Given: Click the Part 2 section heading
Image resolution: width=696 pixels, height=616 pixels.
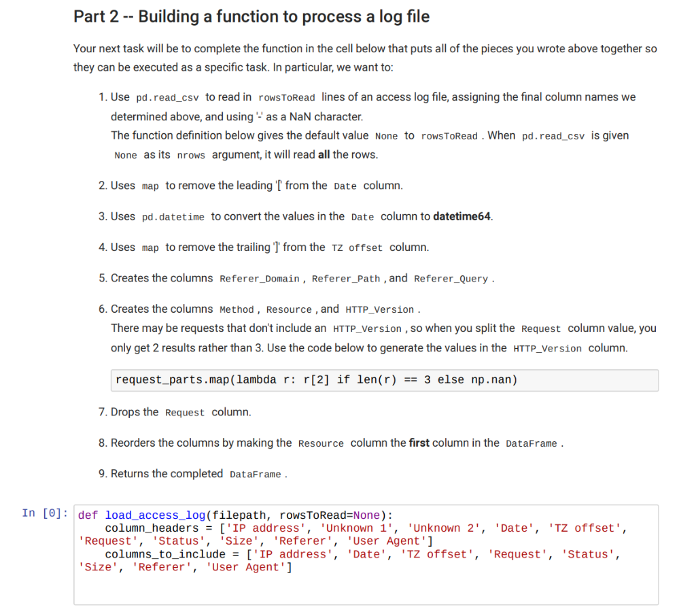Looking at the screenshot, I should (251, 16).
